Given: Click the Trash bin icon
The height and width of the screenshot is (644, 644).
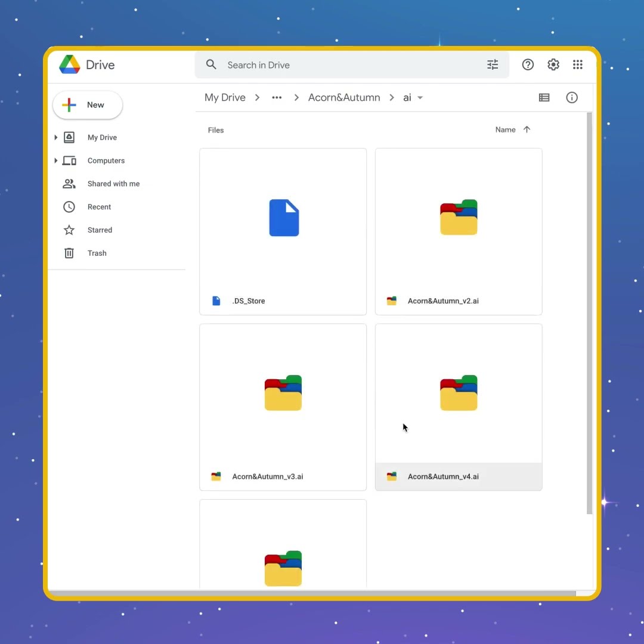Looking at the screenshot, I should (x=69, y=253).
